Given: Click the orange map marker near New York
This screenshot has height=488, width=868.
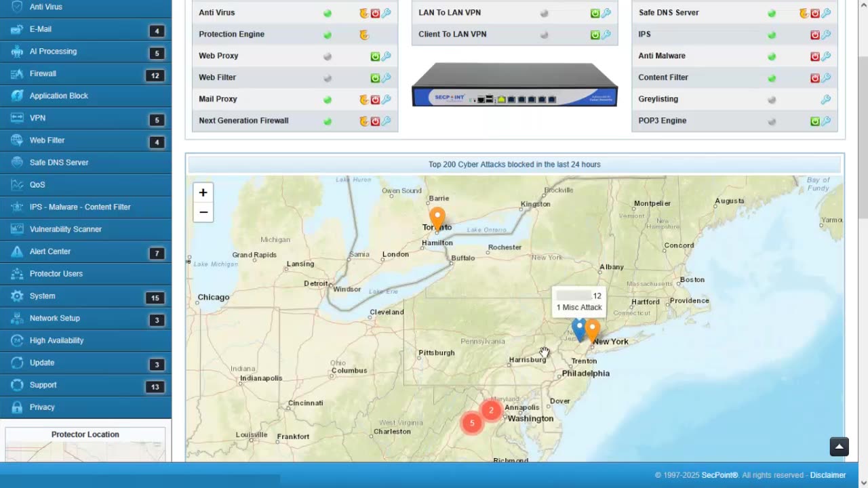Looking at the screenshot, I should 593,331.
